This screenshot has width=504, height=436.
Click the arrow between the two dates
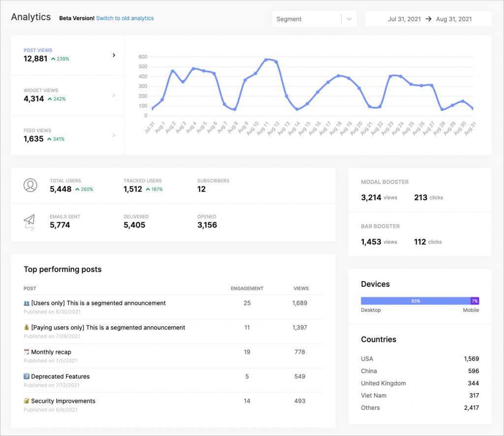coord(429,19)
